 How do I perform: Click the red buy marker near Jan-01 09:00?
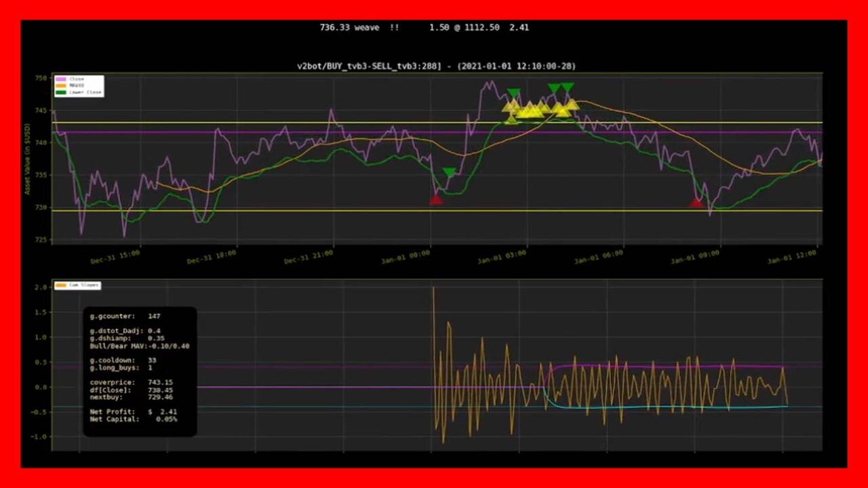pyautogui.click(x=696, y=202)
